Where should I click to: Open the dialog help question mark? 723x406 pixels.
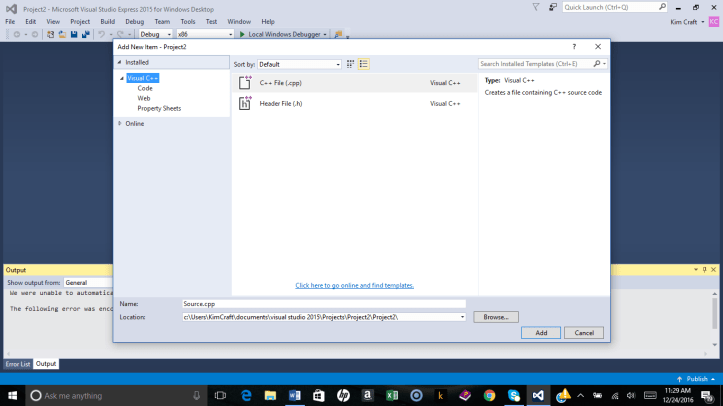pos(573,46)
